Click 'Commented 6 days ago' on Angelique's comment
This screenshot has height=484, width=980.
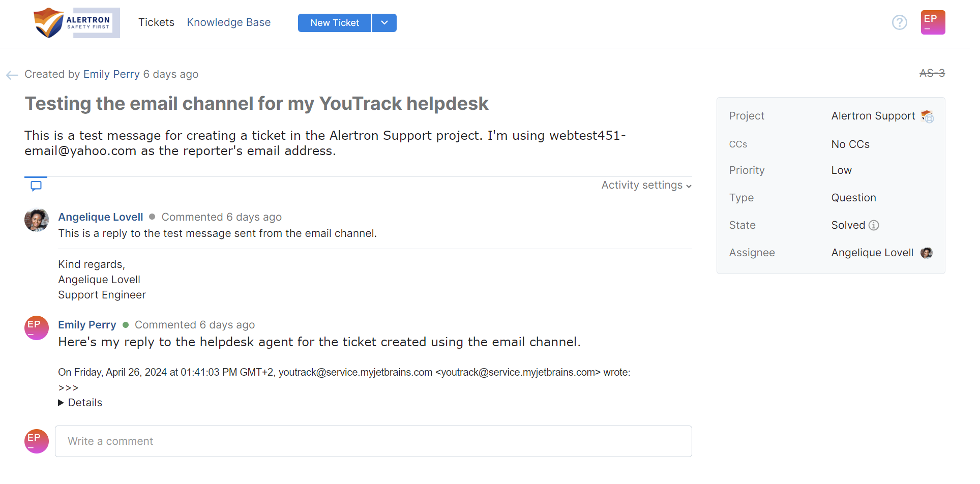(x=221, y=217)
